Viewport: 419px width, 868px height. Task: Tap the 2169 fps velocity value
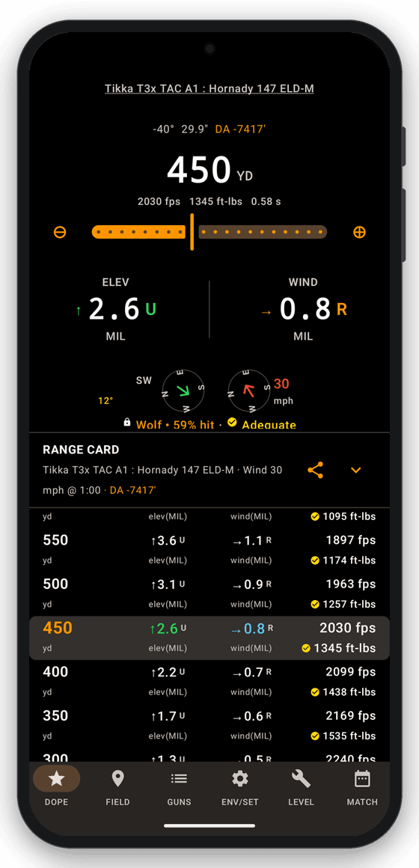tap(351, 715)
